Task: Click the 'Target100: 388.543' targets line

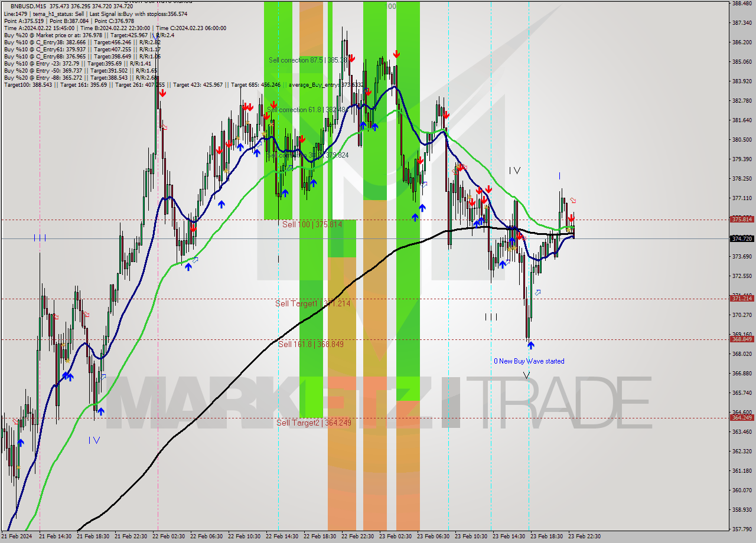Action: [x=183, y=84]
